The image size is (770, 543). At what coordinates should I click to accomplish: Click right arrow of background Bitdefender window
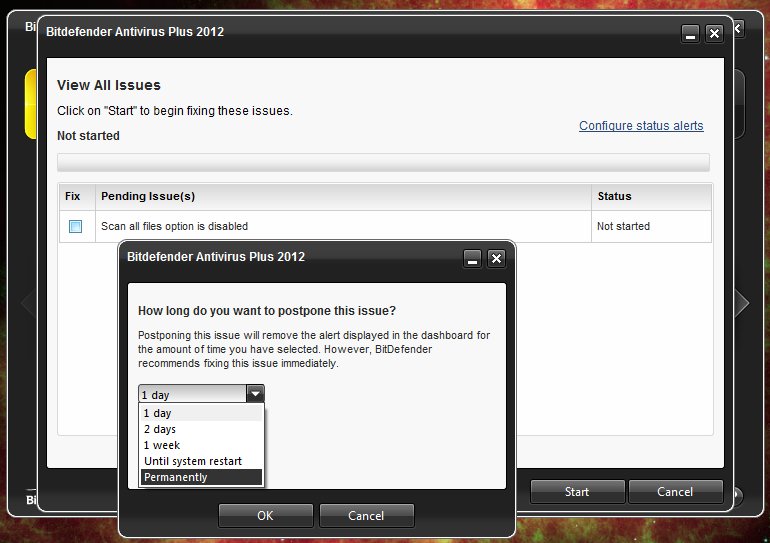pos(742,303)
